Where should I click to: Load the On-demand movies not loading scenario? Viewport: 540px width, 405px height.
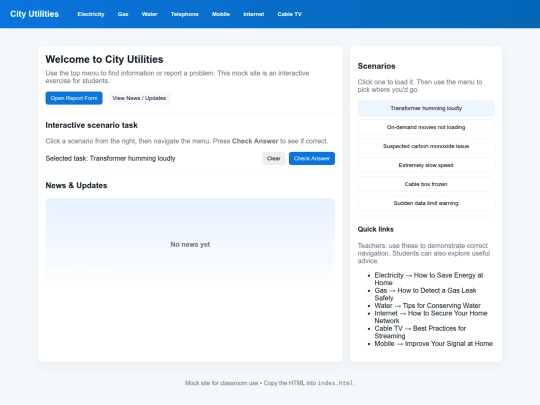click(x=426, y=127)
